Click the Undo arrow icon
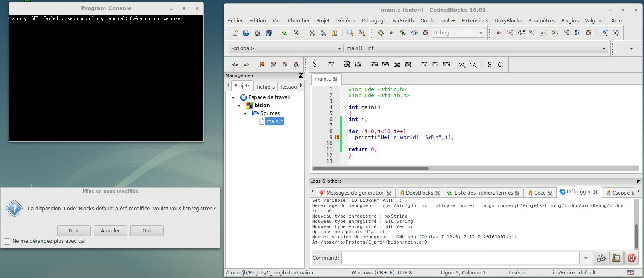The width and height of the screenshot is (644, 278). [x=285, y=33]
